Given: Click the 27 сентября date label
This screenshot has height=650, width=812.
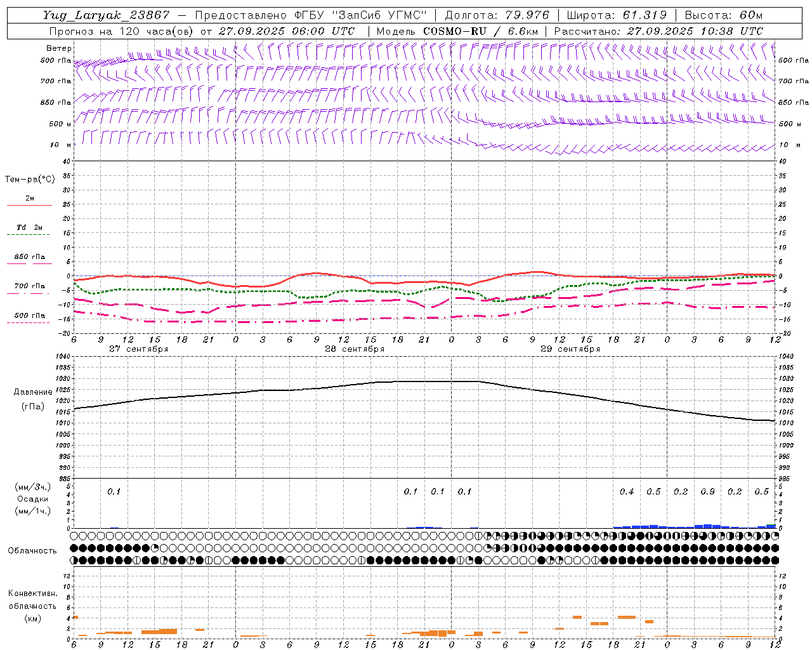Looking at the screenshot, I should click(139, 349).
